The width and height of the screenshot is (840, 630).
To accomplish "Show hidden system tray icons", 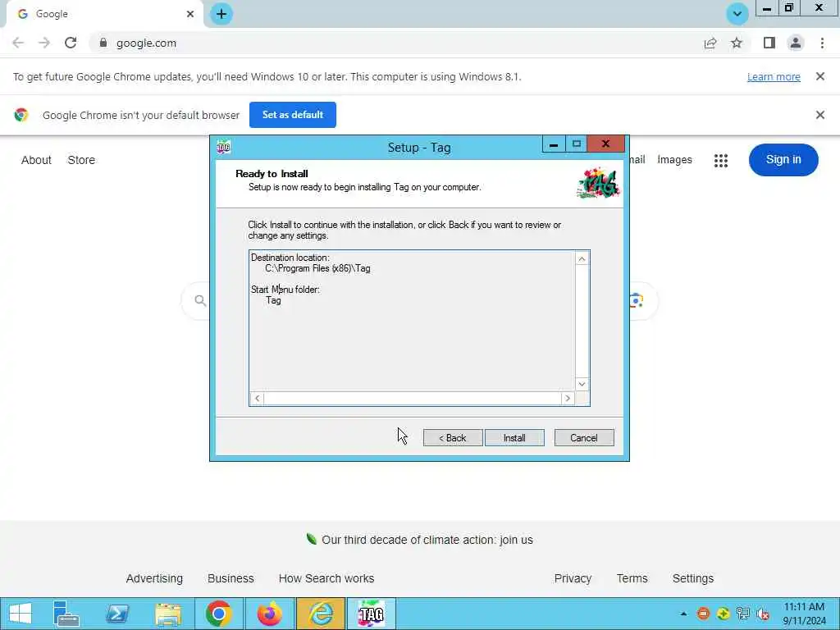I will click(x=683, y=614).
